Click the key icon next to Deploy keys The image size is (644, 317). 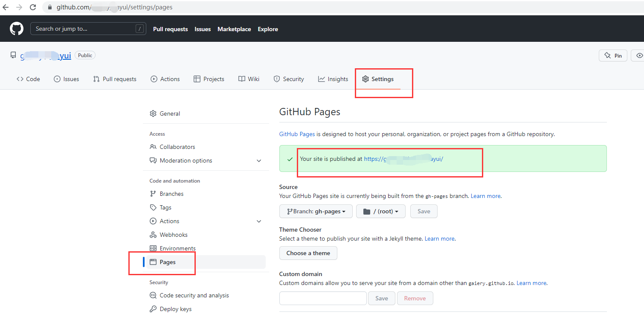pyautogui.click(x=153, y=309)
